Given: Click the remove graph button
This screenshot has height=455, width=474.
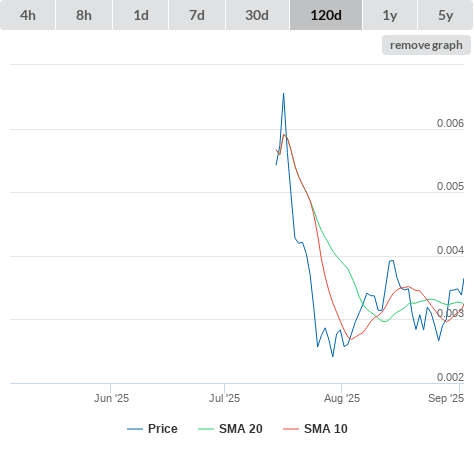Looking at the screenshot, I should [x=426, y=45].
